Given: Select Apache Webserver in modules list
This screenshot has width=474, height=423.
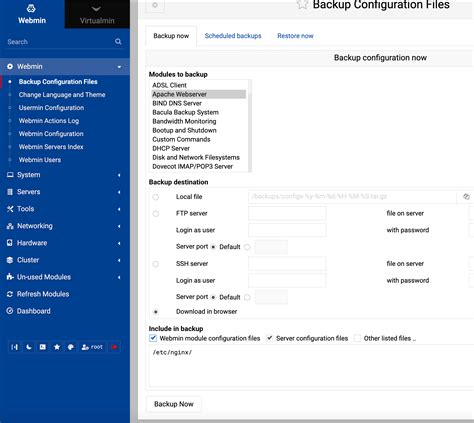Looking at the screenshot, I should 199,94.
